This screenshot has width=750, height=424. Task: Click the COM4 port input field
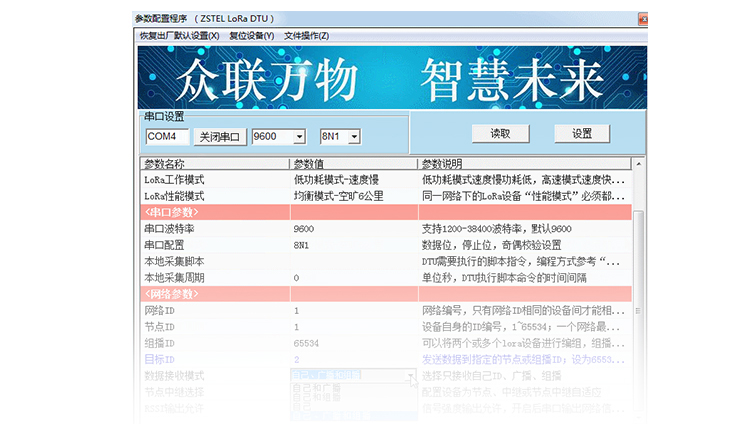pos(167,136)
